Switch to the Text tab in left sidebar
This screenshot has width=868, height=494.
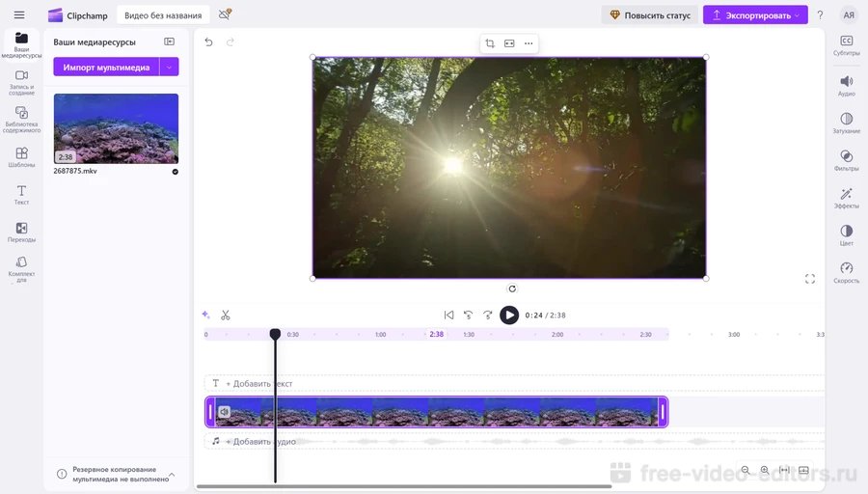(x=21, y=194)
